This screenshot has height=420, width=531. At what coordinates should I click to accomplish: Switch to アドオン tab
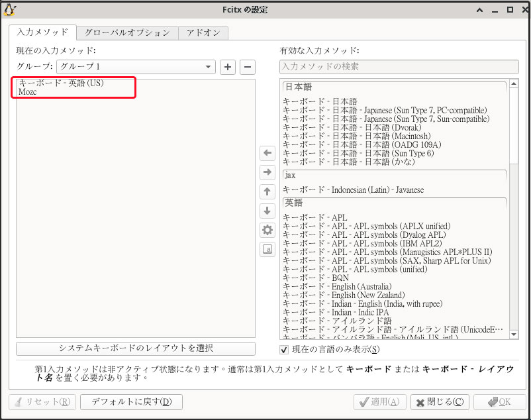click(x=203, y=33)
